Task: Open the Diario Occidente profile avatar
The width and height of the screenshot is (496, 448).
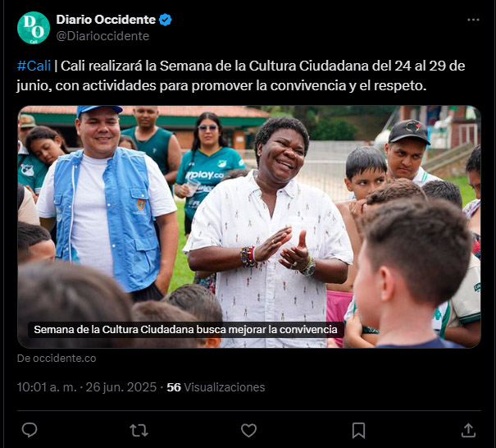Action: 34,28
